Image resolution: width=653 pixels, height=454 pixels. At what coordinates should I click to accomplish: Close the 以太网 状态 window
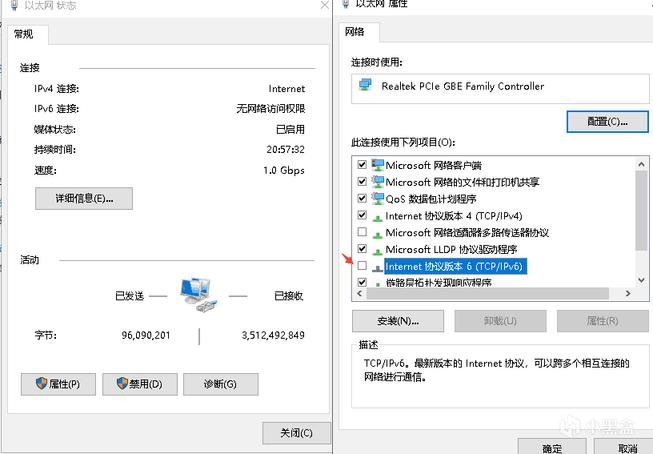click(324, 5)
